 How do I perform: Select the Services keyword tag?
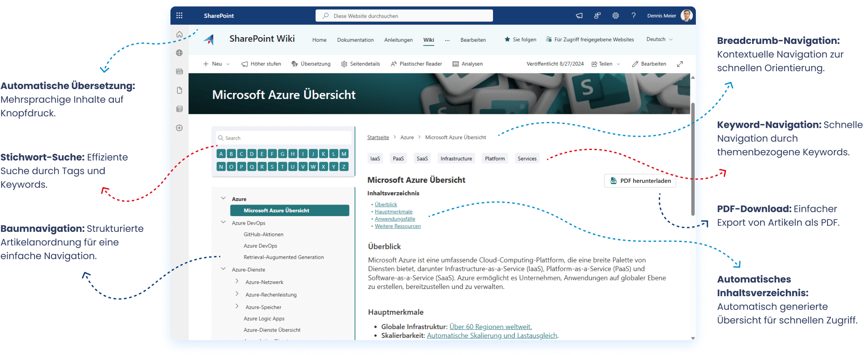(x=527, y=159)
